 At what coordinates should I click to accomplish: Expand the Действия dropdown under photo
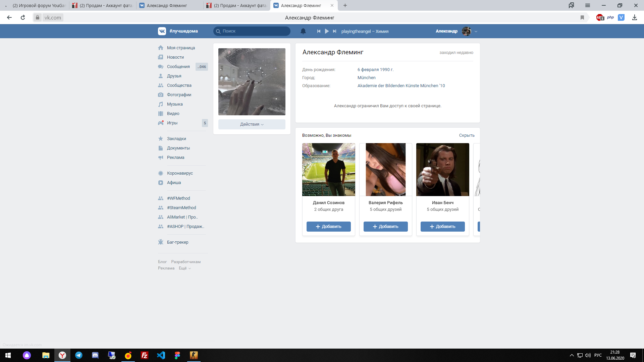[252, 124]
